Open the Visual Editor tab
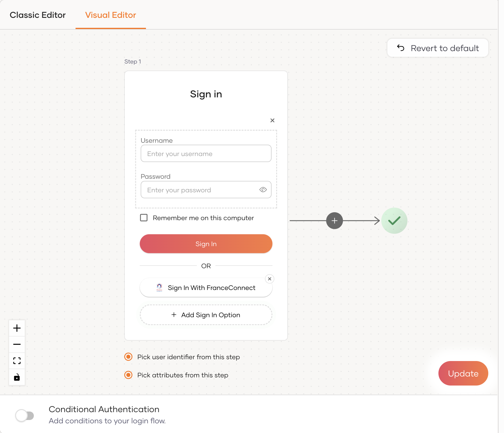This screenshot has height=433, width=504. tap(111, 15)
